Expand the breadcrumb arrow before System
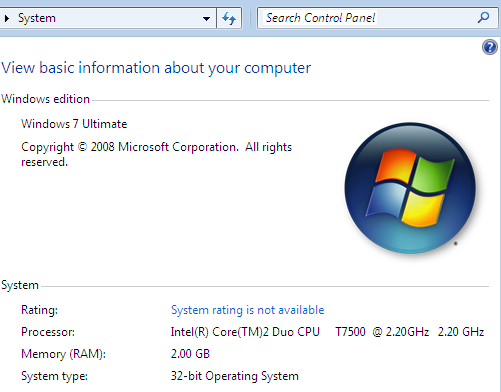The image size is (501, 392). 7,18
